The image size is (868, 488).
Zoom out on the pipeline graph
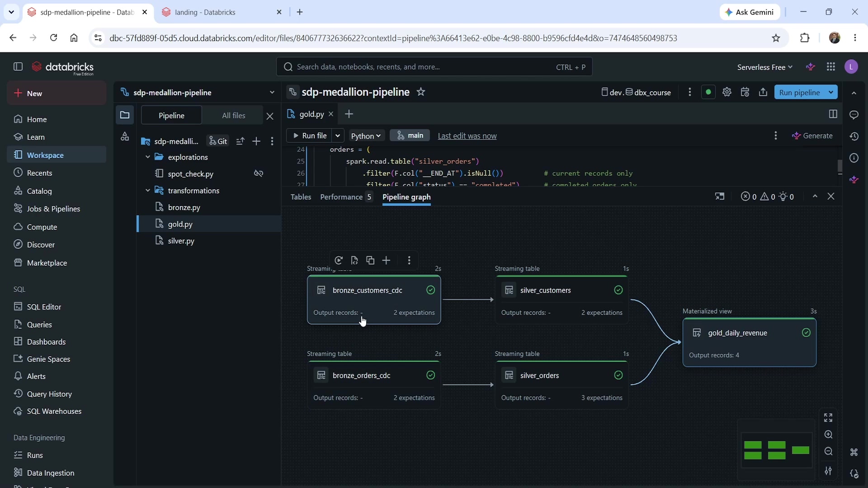coord(828,451)
